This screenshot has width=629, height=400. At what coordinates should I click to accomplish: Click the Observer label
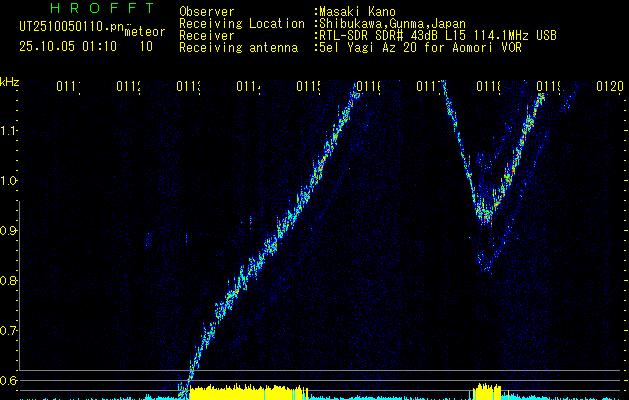click(207, 12)
